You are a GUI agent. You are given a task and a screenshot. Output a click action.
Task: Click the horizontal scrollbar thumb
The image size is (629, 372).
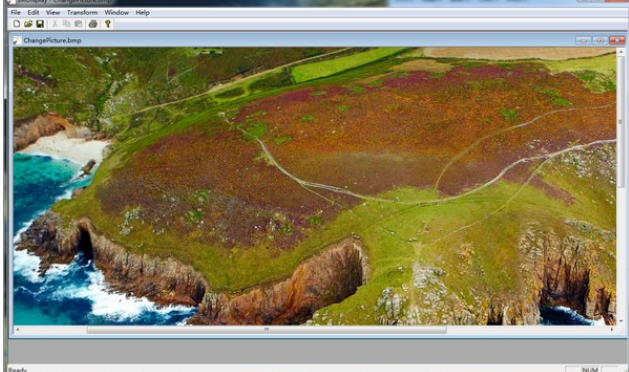266,329
